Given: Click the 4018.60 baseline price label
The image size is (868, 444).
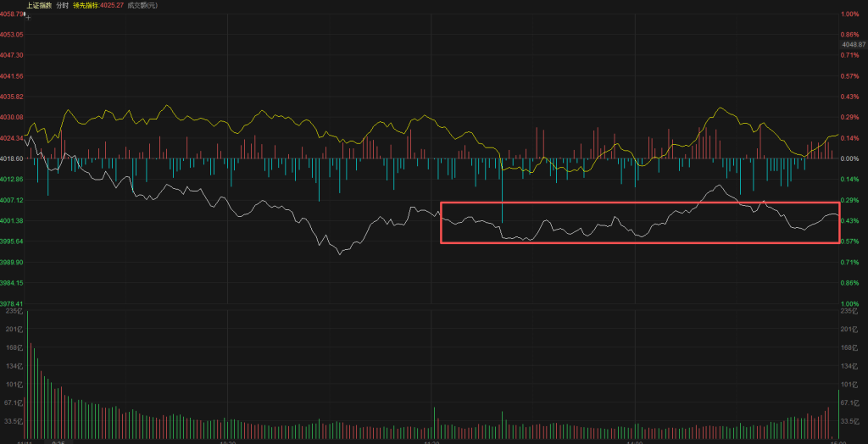Looking at the screenshot, I should point(12,158).
